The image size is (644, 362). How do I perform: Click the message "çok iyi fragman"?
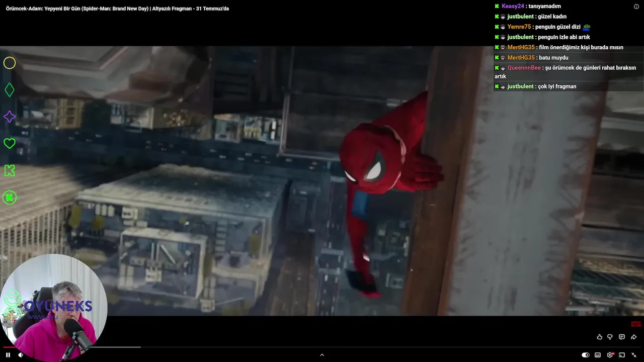point(557,86)
